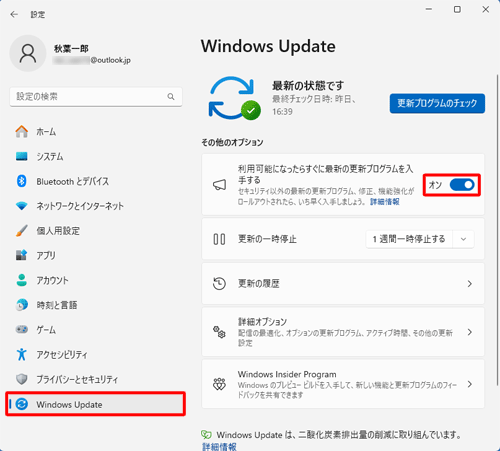Click the ホーム house icon
Image resolution: width=500 pixels, height=451 pixels.
point(22,132)
